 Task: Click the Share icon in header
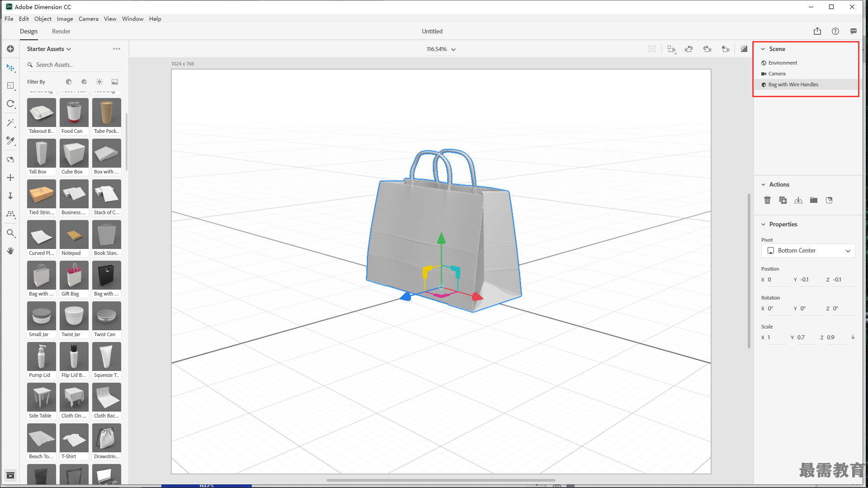817,31
